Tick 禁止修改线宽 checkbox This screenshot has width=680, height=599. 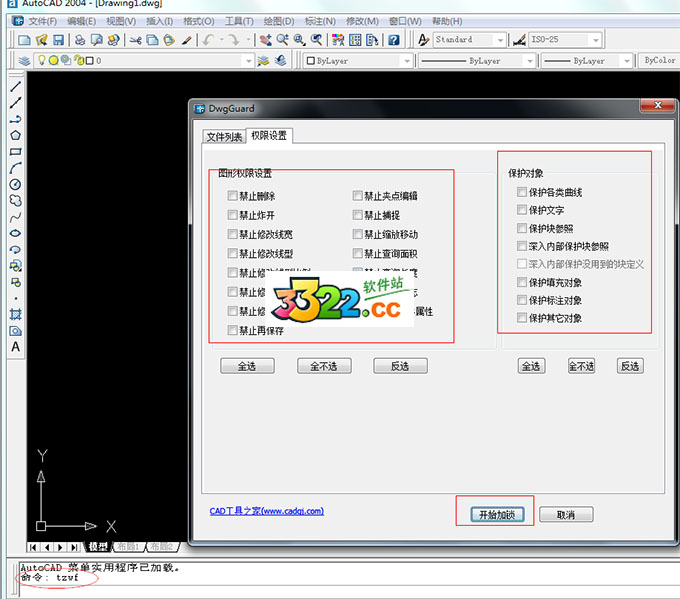232,234
